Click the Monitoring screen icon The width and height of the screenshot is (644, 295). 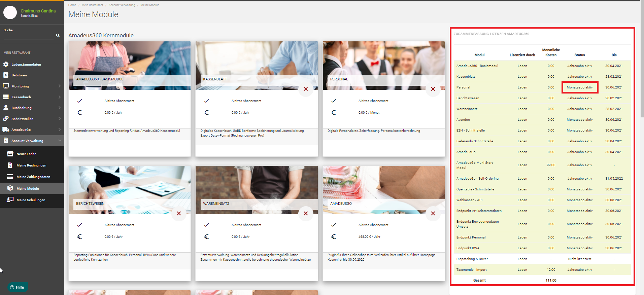pyautogui.click(x=6, y=86)
